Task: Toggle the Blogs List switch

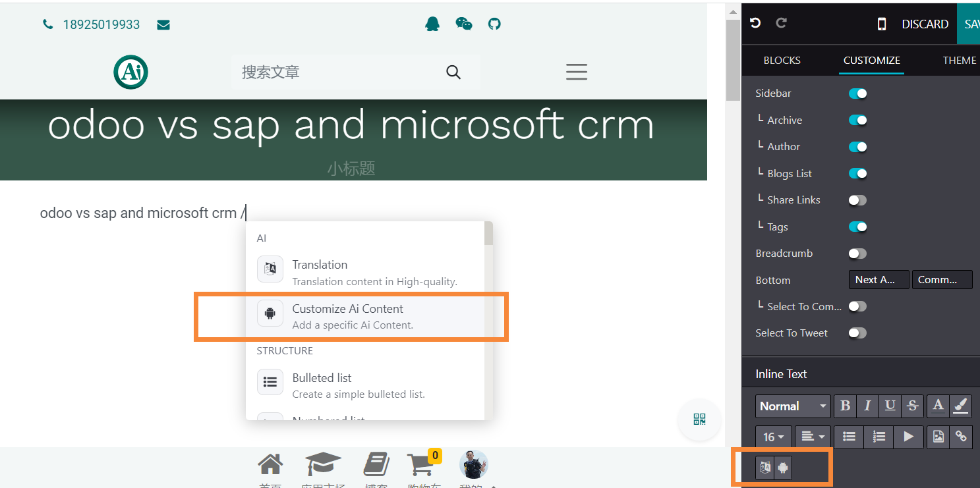Action: (x=857, y=173)
